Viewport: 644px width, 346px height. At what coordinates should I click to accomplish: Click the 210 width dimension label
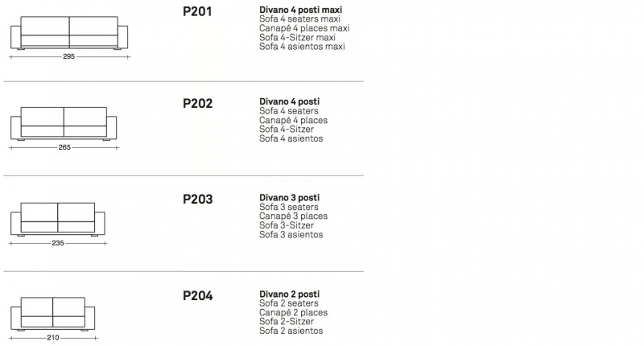[53, 338]
